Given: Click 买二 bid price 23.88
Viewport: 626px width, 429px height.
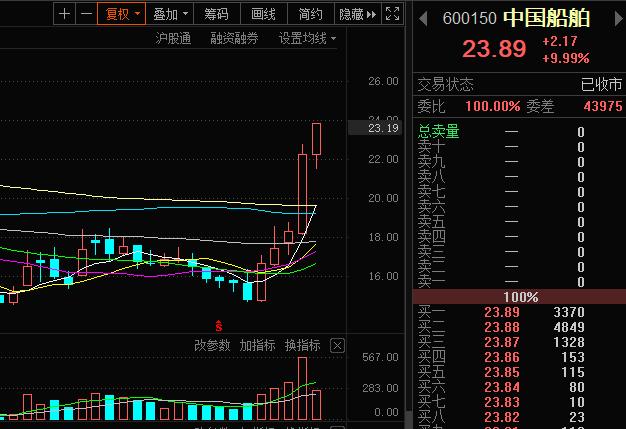Looking at the screenshot, I should pyautogui.click(x=502, y=327).
